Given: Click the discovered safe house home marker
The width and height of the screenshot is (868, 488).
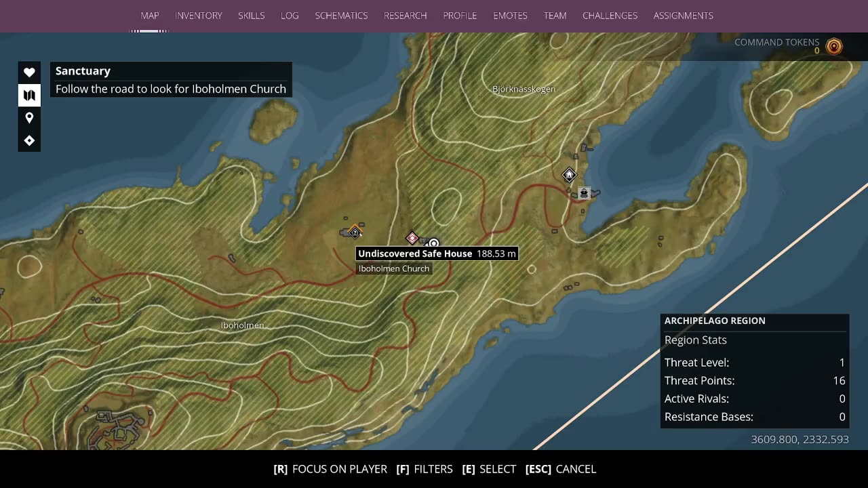Looking at the screenshot, I should [x=569, y=175].
